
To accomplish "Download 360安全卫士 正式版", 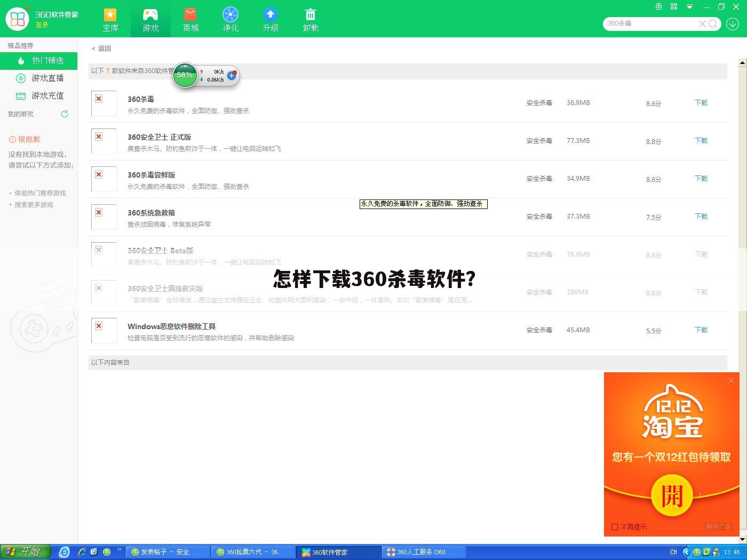I will (x=701, y=141).
